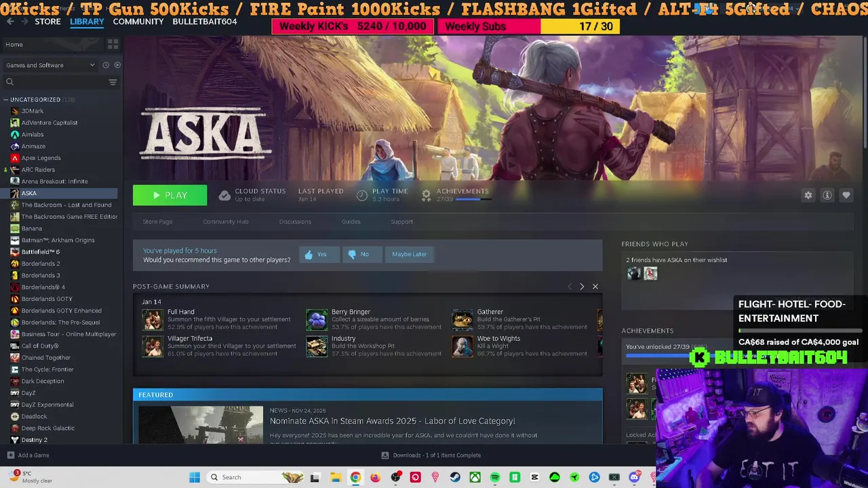This screenshot has width=868, height=488.
Task: Click the Gatherer achievement icon
Action: (x=462, y=319)
